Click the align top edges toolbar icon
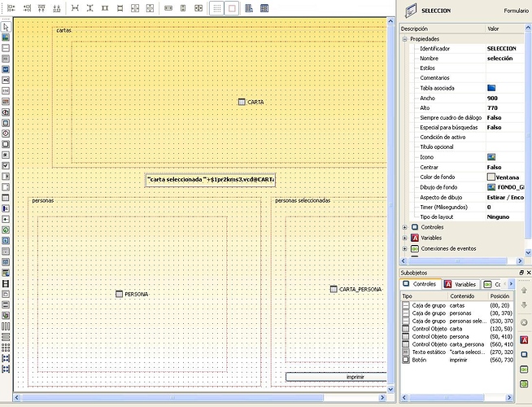The image size is (532, 407). tap(41, 8)
